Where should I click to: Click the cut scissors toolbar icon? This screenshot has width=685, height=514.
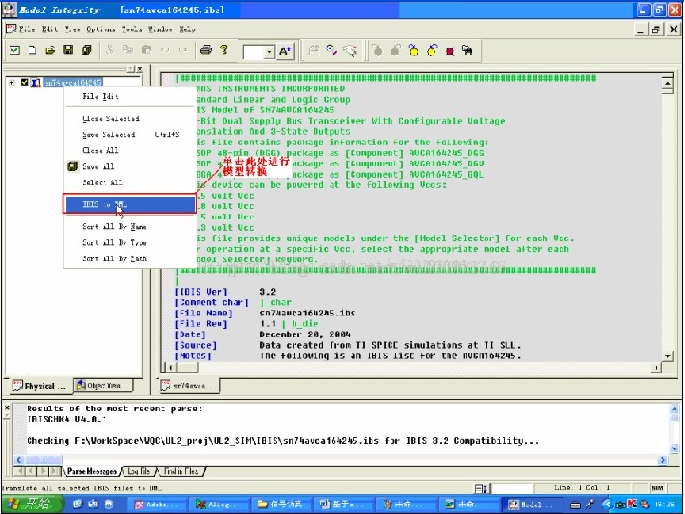click(x=109, y=50)
